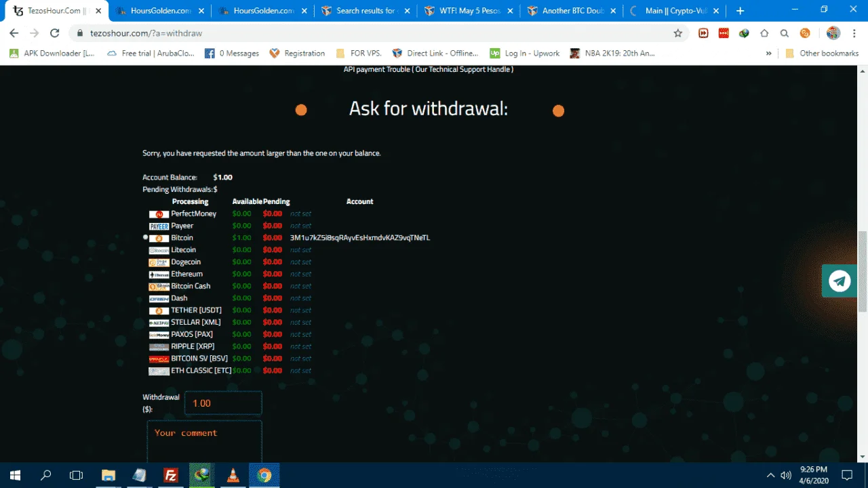Open Direct Link - Offline bookmark
Image resolution: width=868 pixels, height=488 pixels.
(435, 54)
